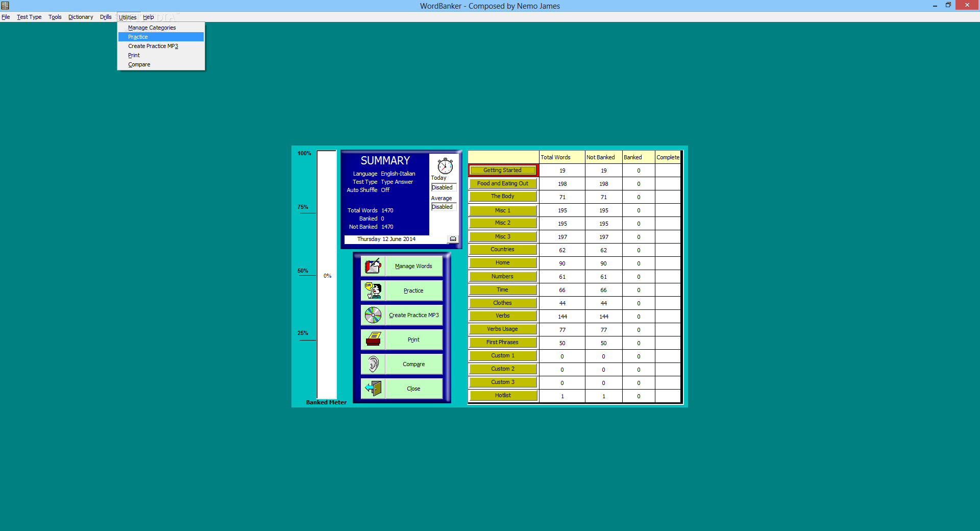Screen dimensions: 980x531
Task: Select Print from the Utilities menu
Action: pos(161,55)
